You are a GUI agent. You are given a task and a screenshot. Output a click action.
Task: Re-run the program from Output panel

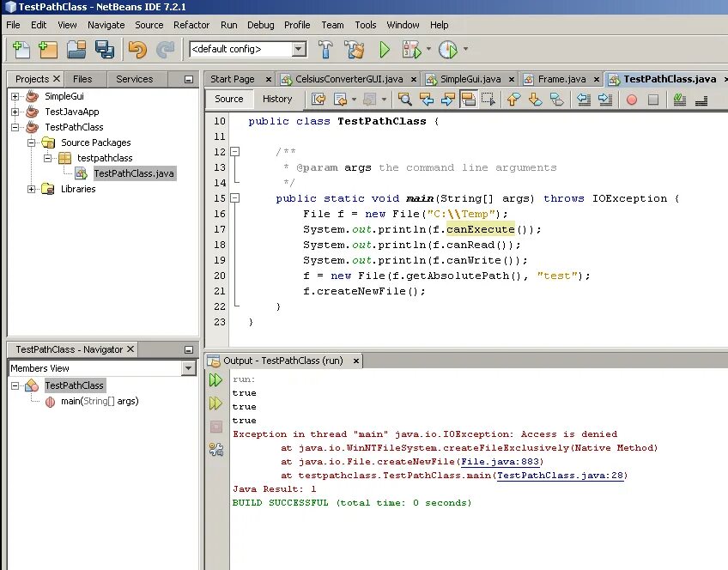[x=215, y=380]
